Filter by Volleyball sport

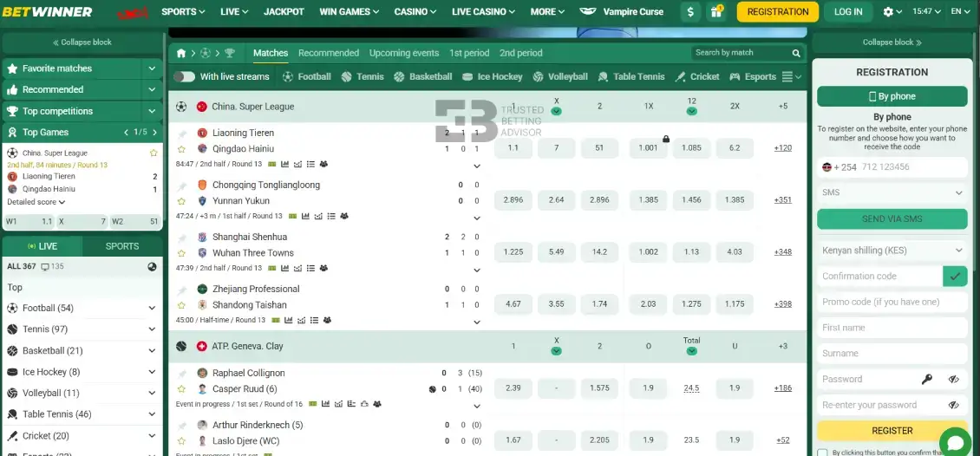(560, 77)
